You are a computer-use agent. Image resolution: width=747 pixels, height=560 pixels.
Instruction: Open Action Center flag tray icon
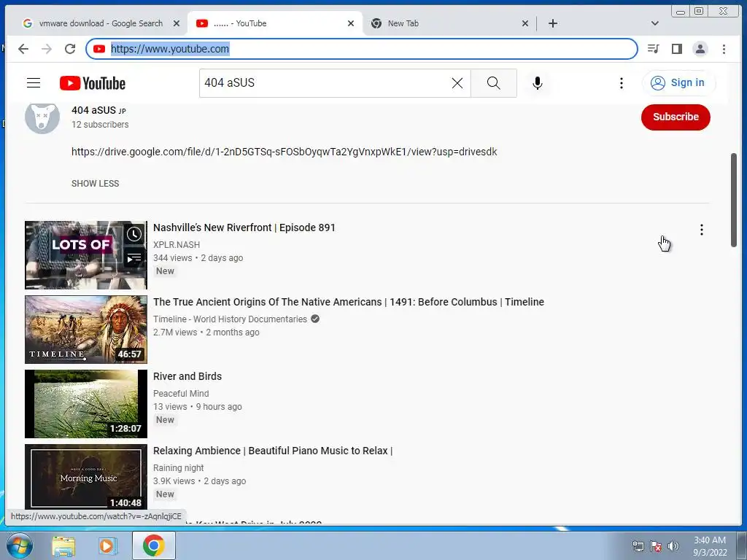pos(656,546)
